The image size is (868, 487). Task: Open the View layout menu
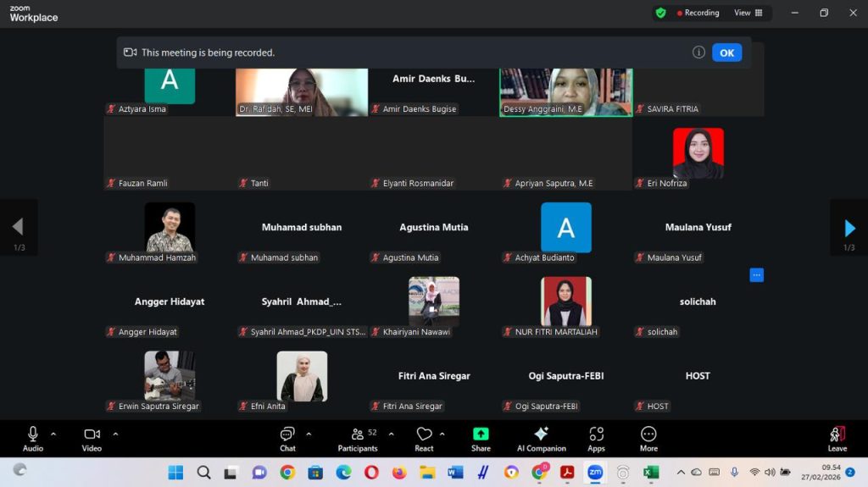click(x=748, y=13)
